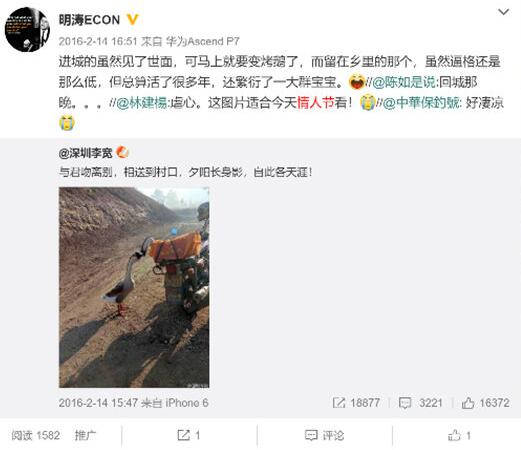The height and width of the screenshot is (450, 521).
Task: Open the @陈如是说 mention link
Action: (x=403, y=82)
